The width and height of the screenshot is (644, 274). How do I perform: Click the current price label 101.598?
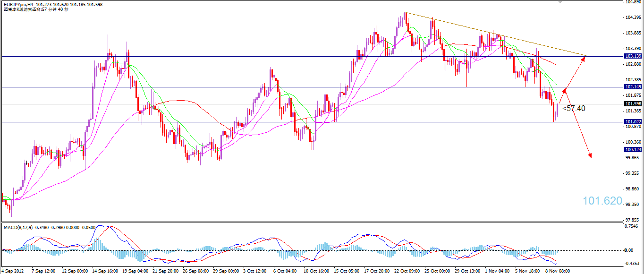pyautogui.click(x=632, y=104)
